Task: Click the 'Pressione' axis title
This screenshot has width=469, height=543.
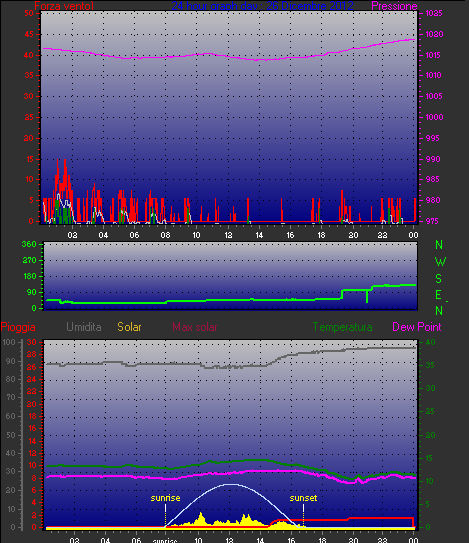Action: (x=394, y=6)
